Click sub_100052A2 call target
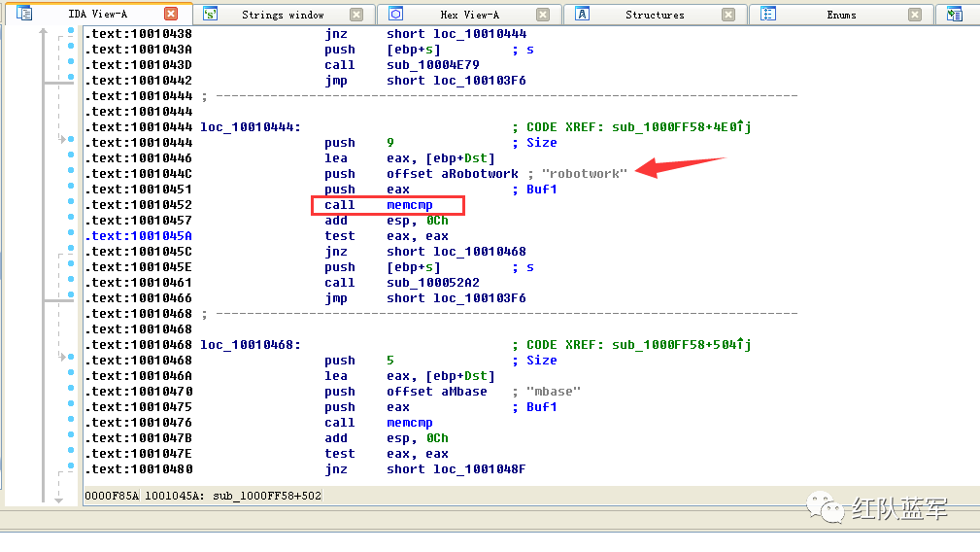The height and width of the screenshot is (552, 980). [432, 283]
